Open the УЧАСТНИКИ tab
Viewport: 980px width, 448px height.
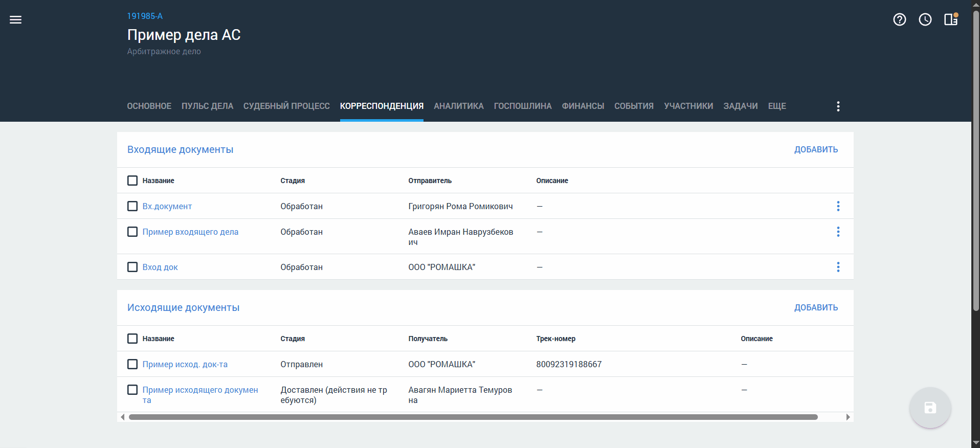[x=688, y=106]
